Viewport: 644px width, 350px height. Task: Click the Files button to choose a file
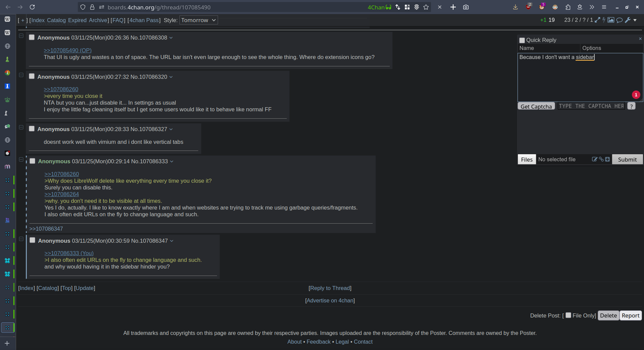527,160
